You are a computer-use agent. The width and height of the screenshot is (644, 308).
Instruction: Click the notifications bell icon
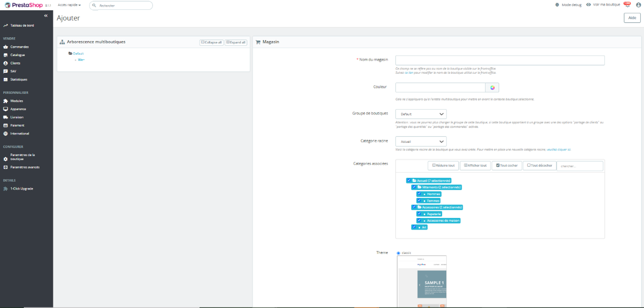point(627,4)
